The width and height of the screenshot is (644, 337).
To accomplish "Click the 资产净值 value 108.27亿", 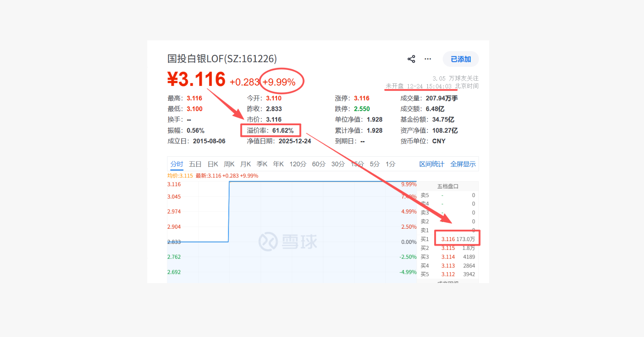I will (x=445, y=130).
